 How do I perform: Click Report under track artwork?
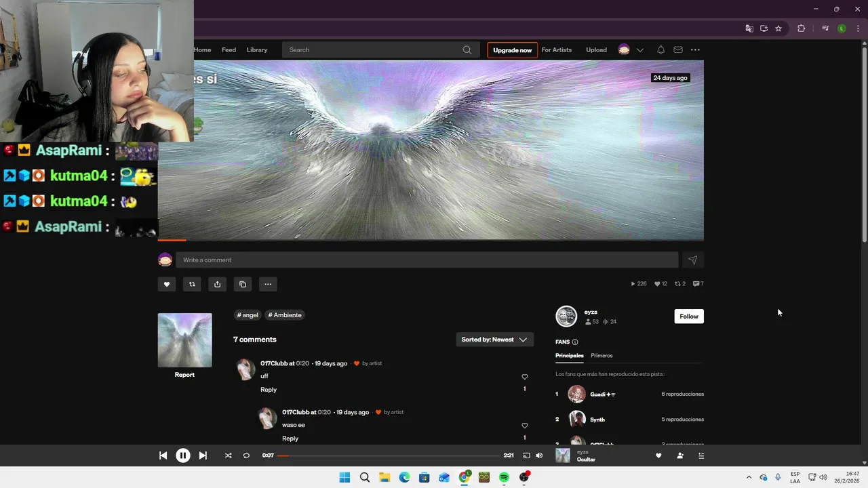[184, 375]
